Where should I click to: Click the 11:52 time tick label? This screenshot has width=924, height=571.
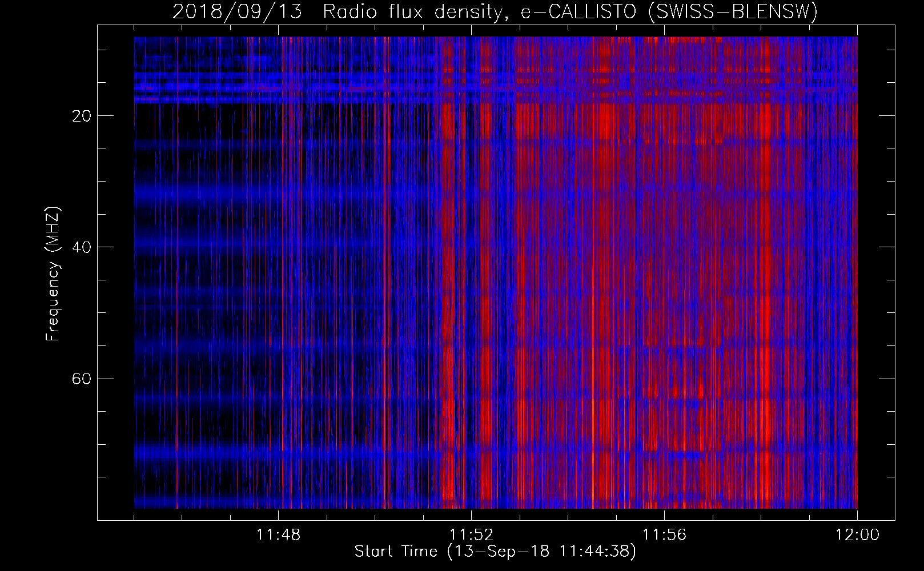click(471, 535)
